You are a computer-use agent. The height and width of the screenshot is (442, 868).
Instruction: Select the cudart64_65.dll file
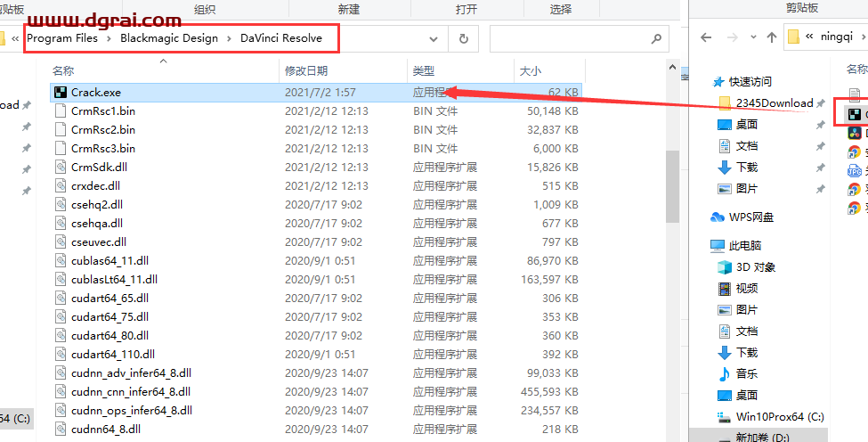(315, 298)
